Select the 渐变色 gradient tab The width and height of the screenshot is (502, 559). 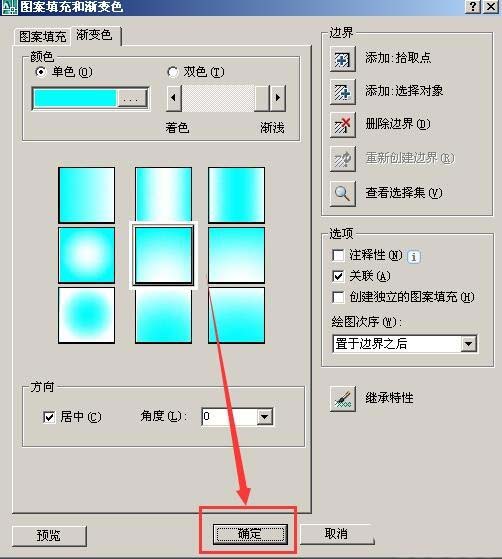coord(94,35)
